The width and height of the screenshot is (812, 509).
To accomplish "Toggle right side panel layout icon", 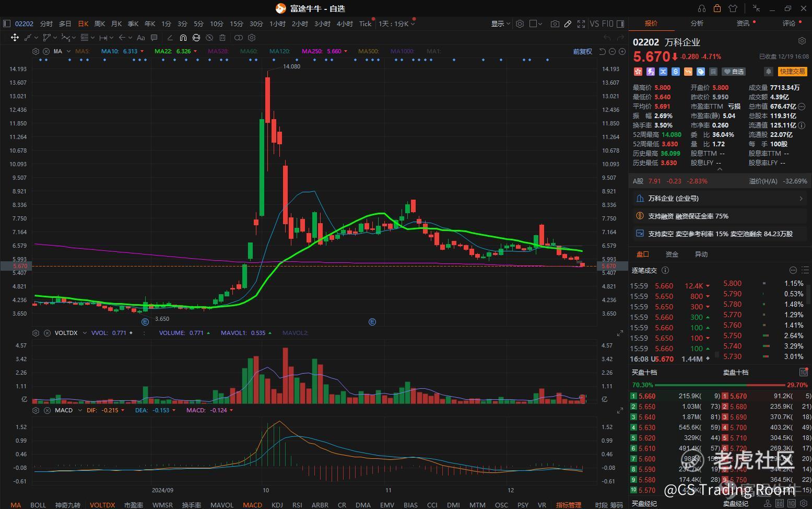I will (x=620, y=24).
